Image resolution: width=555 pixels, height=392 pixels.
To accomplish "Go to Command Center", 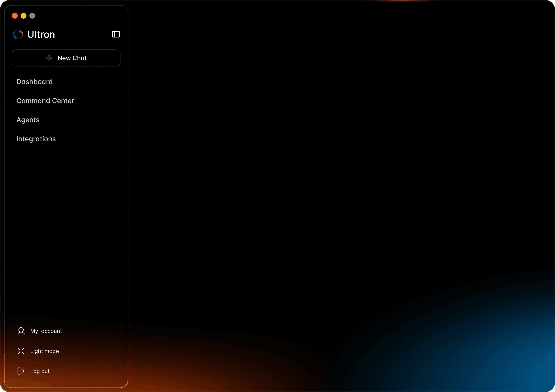I will pos(45,101).
